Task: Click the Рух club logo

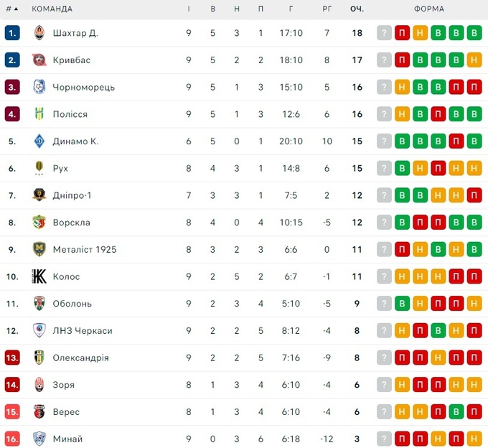Action: click(x=39, y=168)
